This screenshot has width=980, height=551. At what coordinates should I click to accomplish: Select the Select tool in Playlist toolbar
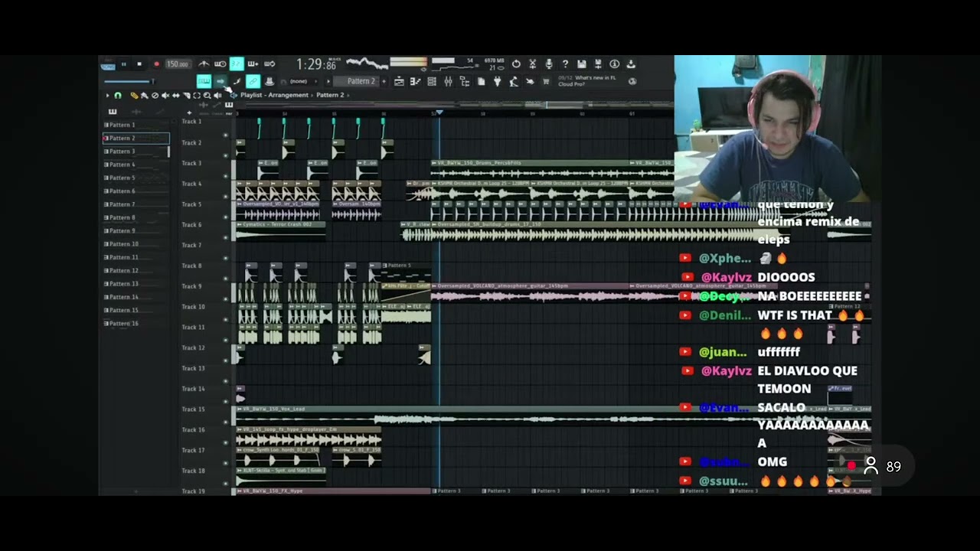coord(197,96)
